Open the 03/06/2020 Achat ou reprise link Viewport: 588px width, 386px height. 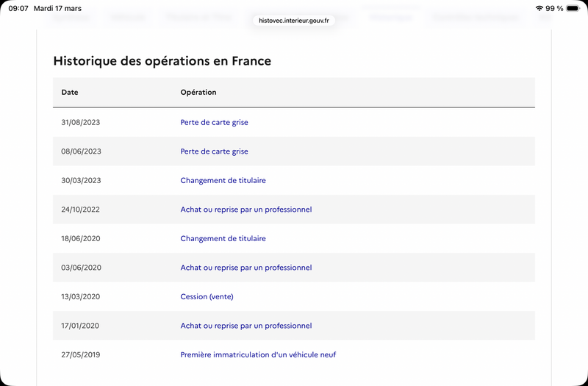(245, 268)
